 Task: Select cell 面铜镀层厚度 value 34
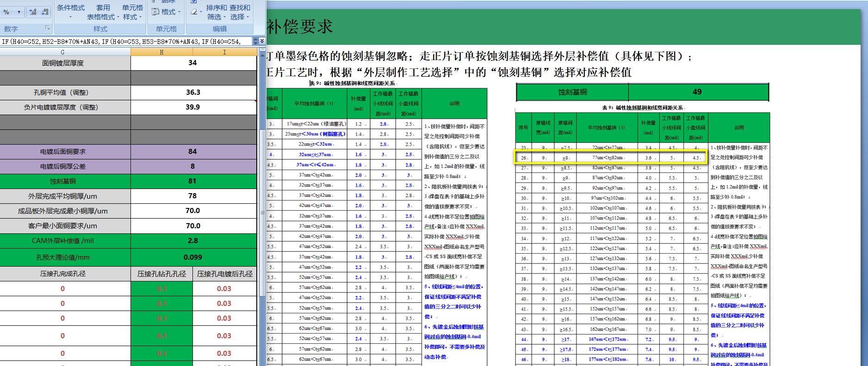coord(193,63)
